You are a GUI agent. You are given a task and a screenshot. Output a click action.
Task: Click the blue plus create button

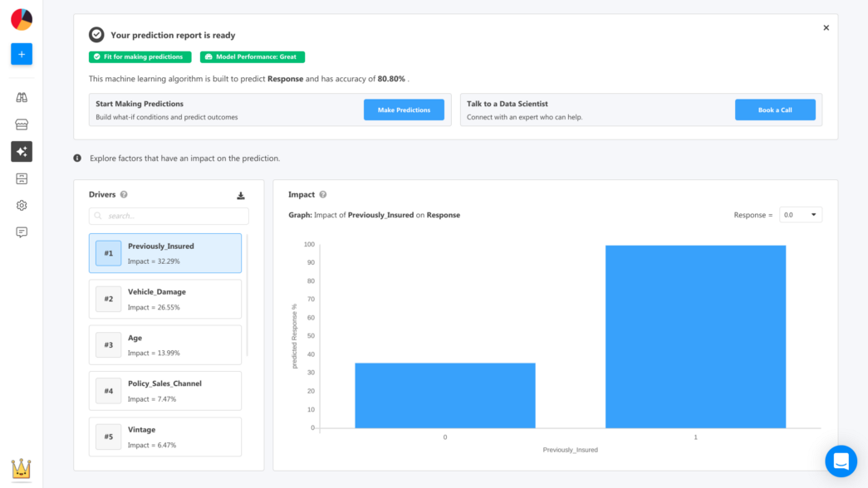(22, 54)
